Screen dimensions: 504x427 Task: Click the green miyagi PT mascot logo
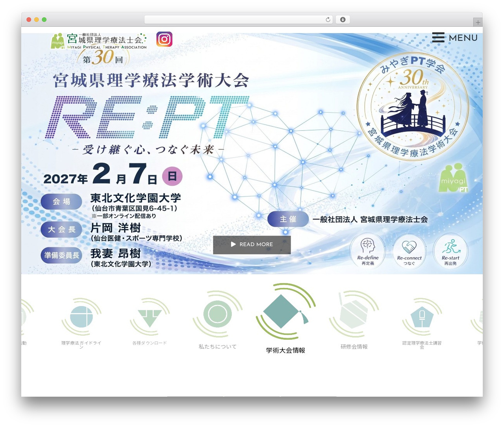453,178
